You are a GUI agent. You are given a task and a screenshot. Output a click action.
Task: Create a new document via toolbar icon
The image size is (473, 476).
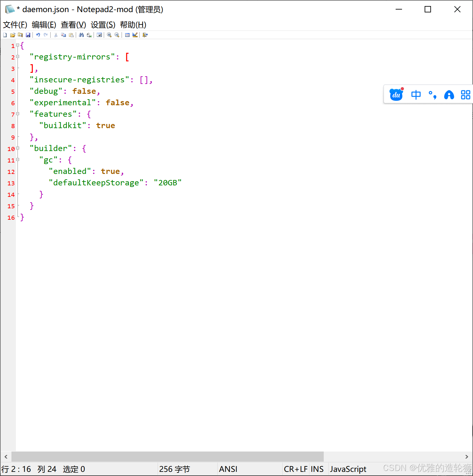(x=5, y=35)
